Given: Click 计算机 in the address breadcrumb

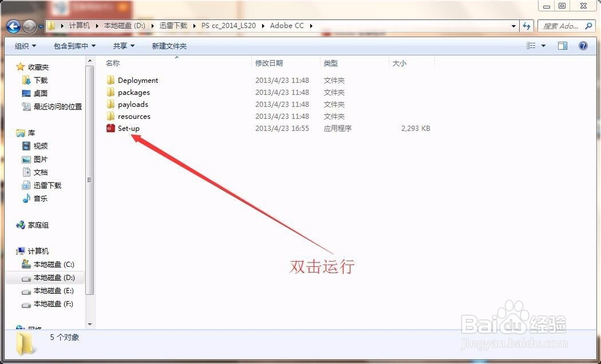Looking at the screenshot, I should point(79,26).
